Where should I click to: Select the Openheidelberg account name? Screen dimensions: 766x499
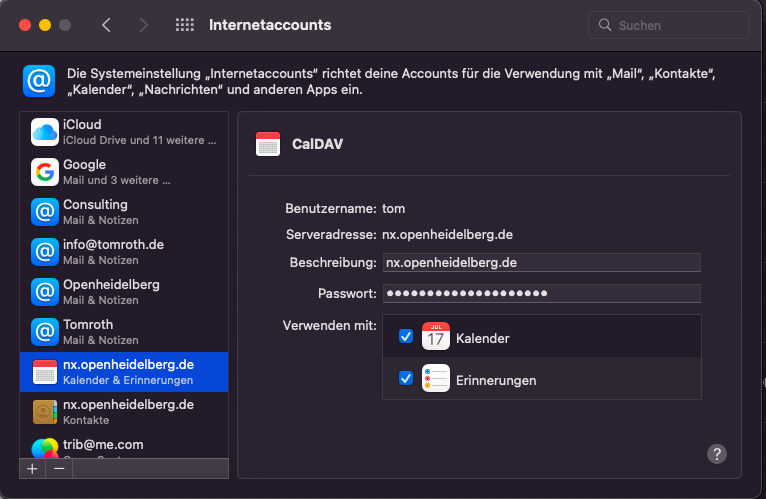click(x=111, y=284)
